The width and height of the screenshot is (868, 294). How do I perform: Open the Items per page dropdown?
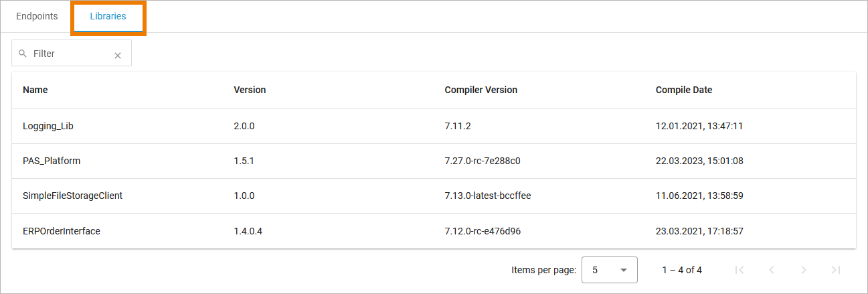[x=609, y=270]
